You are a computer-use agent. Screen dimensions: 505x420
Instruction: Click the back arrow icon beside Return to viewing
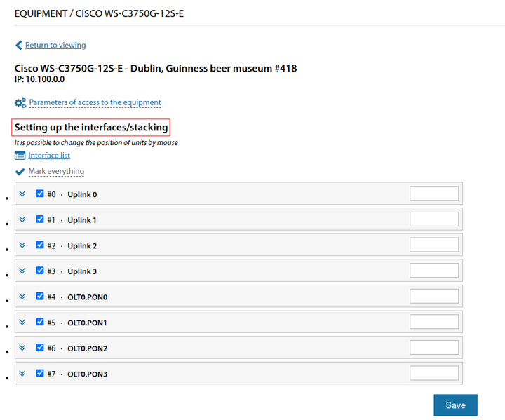[19, 46]
